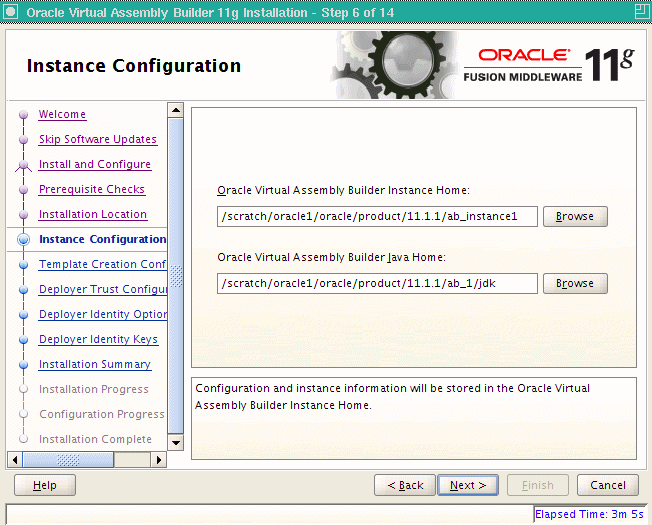Click the Deployer Identity Option bullet icon
The image size is (652, 525).
(x=24, y=315)
